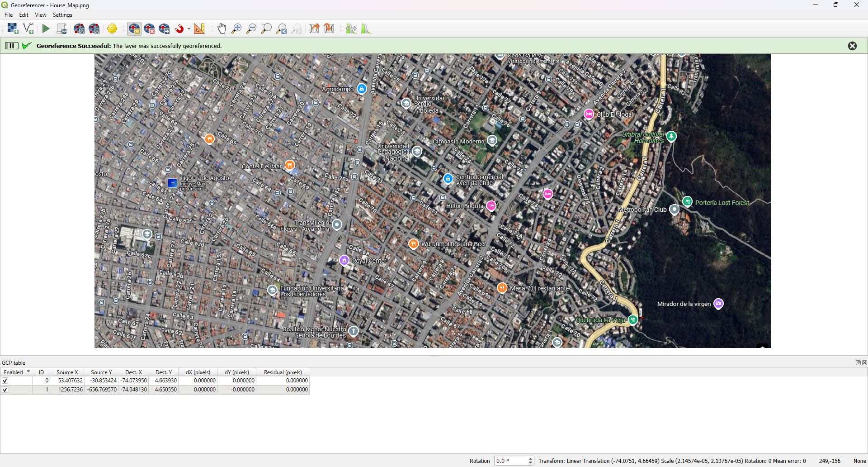
Task: Uncheck the Enabled box for GCP 0
Action: (5, 381)
